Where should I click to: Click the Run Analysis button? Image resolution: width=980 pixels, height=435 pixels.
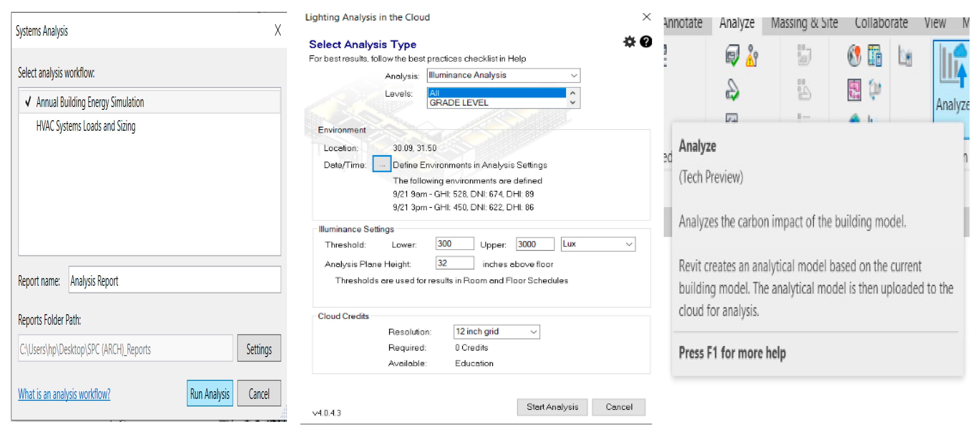pos(210,394)
